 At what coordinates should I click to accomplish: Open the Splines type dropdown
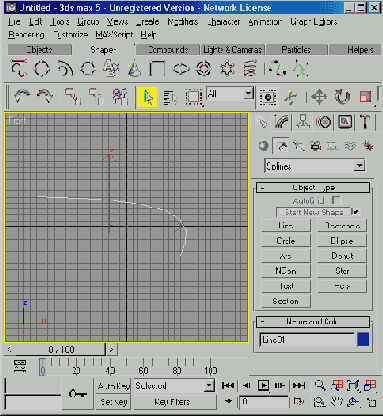tap(315, 166)
